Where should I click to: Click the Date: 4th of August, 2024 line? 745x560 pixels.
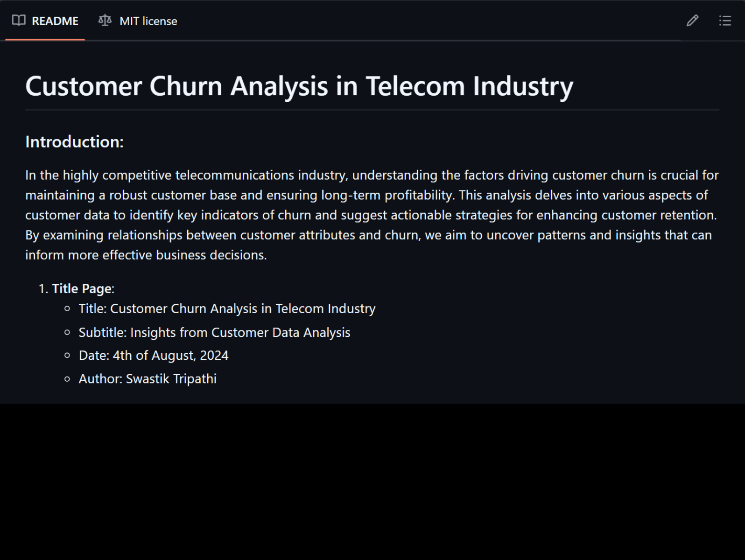click(154, 355)
